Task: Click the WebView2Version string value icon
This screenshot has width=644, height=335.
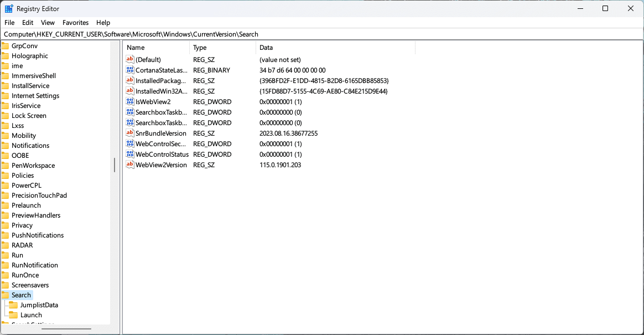Action: click(130, 165)
